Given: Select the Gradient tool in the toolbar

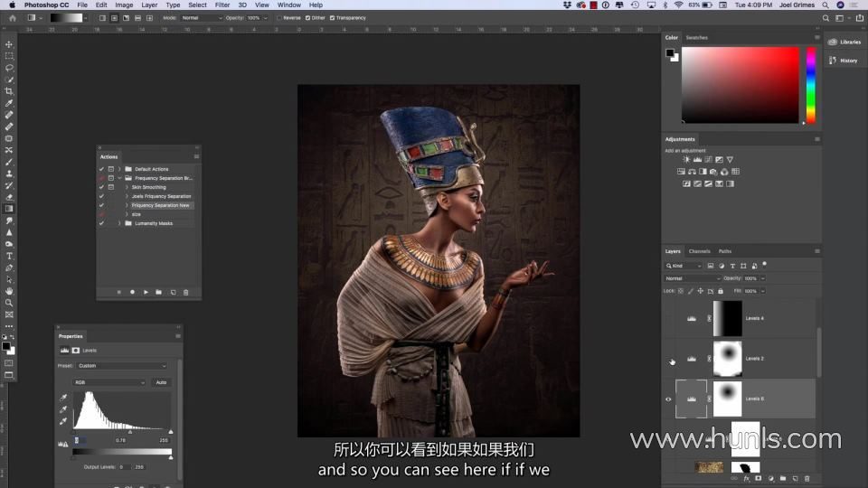Looking at the screenshot, I should (x=9, y=209).
